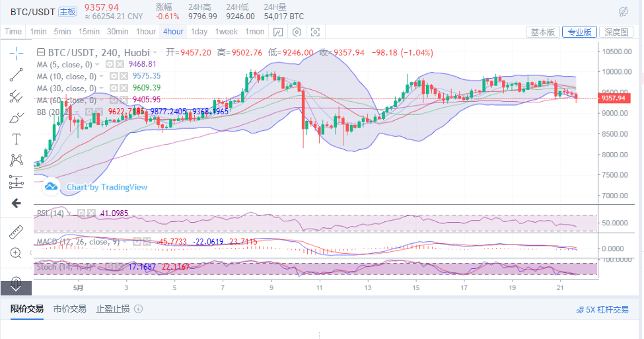The image size is (644, 339).
Task: Select the trend line drawing tool
Action: (17, 75)
